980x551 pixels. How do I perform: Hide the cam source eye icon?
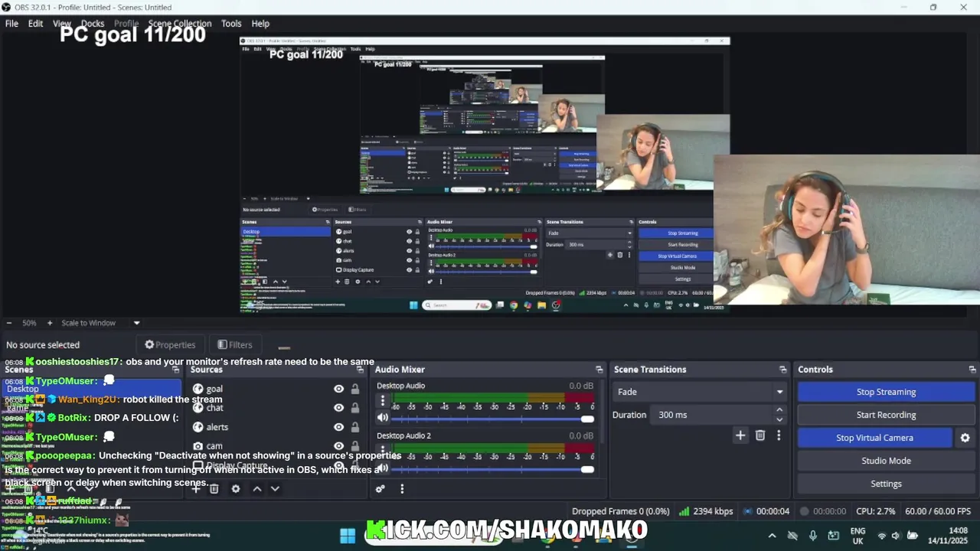tap(338, 446)
